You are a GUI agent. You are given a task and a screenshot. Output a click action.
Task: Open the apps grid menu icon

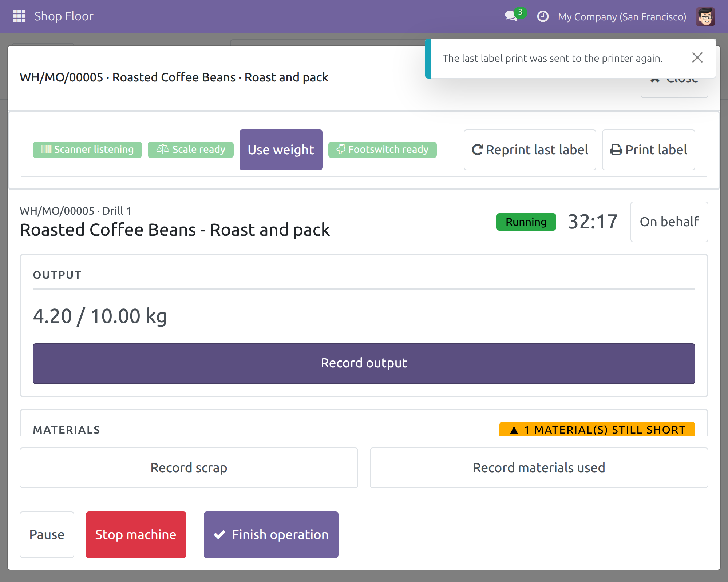point(19,16)
